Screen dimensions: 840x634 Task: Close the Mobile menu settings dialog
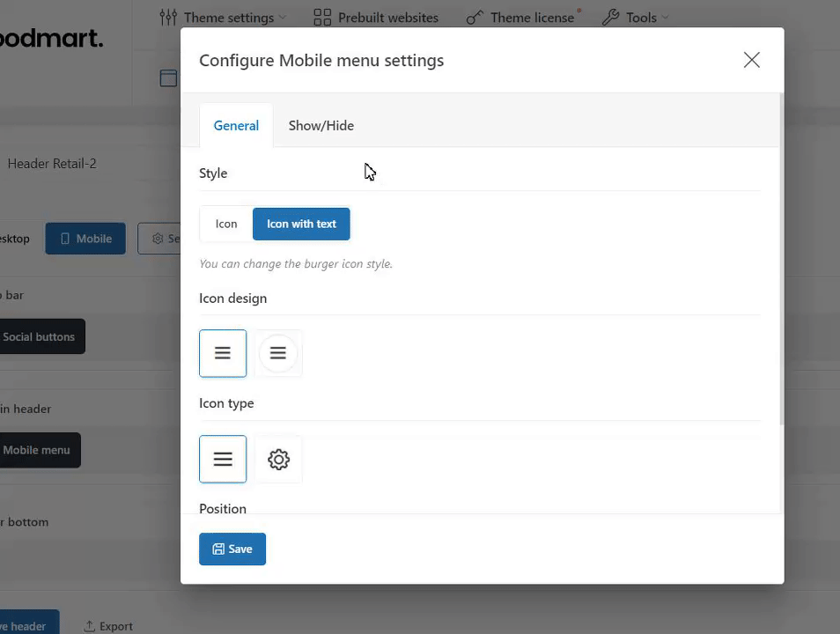tap(751, 60)
